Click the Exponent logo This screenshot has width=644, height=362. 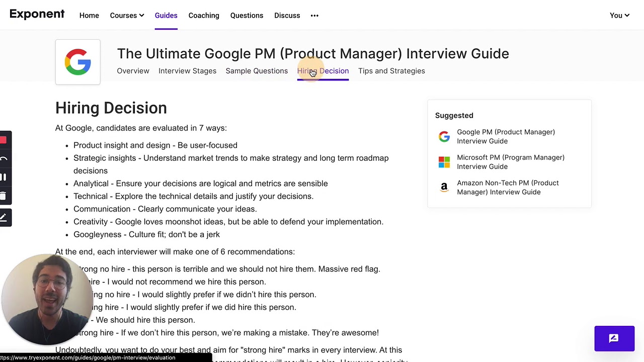pyautogui.click(x=37, y=14)
